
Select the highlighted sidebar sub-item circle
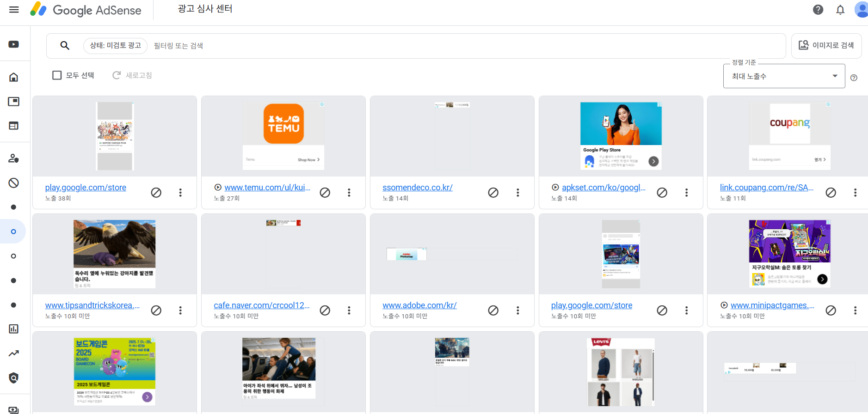pos(13,231)
